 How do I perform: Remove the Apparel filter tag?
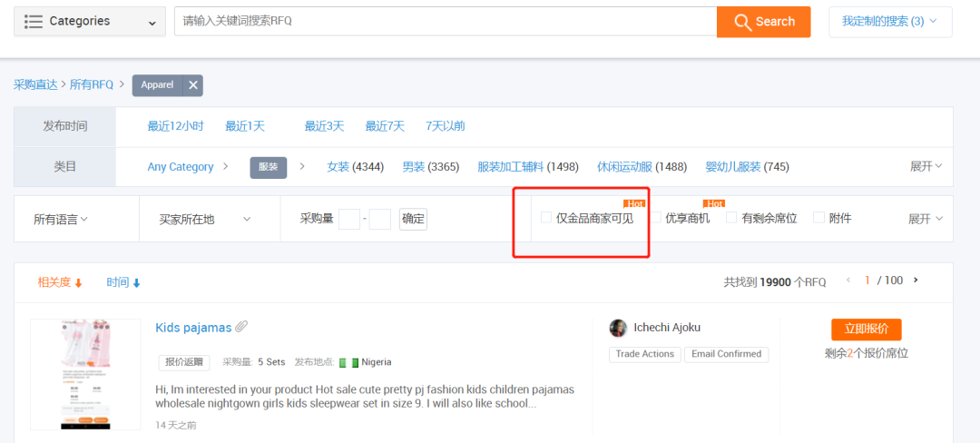point(193,85)
